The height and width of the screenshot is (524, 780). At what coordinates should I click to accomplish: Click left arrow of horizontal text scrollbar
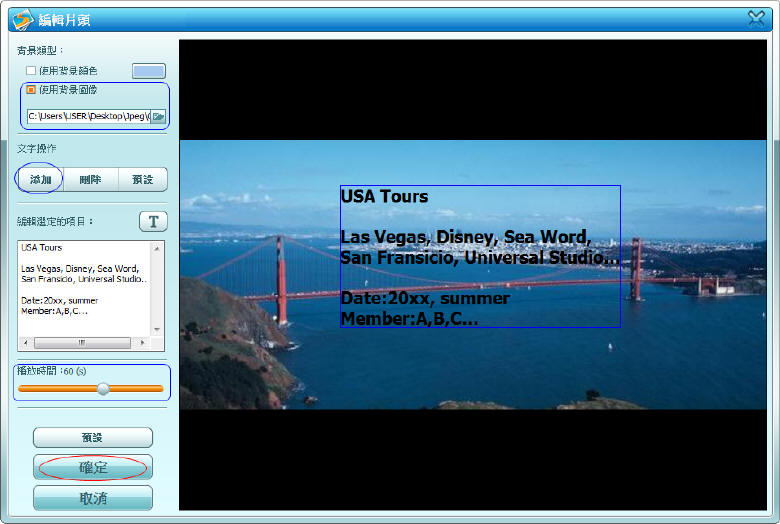tap(26, 342)
